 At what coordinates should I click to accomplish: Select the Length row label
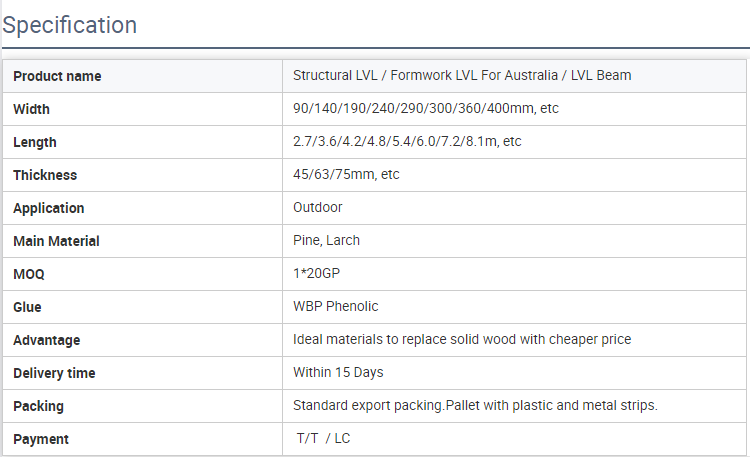35,142
